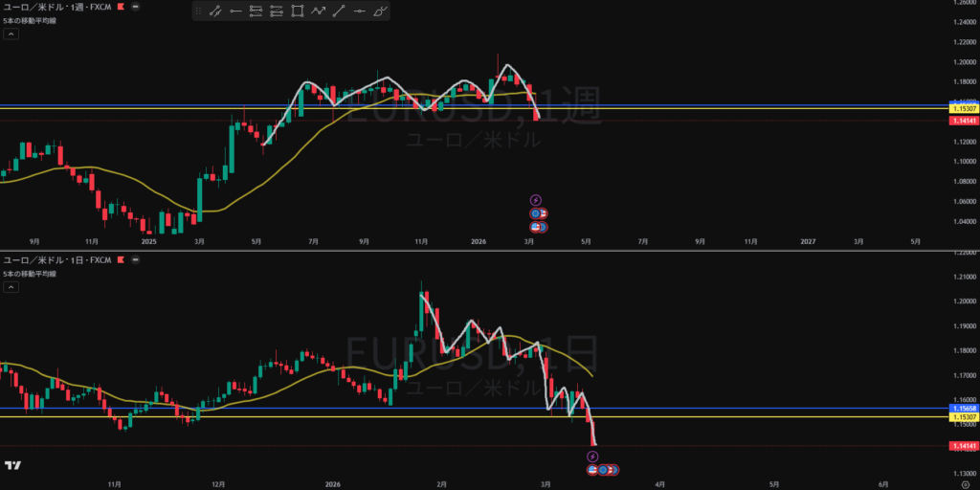Screen dimensions: 980x490
Task: Open the weekly EUR/USD symbol title
Action: (x=56, y=6)
